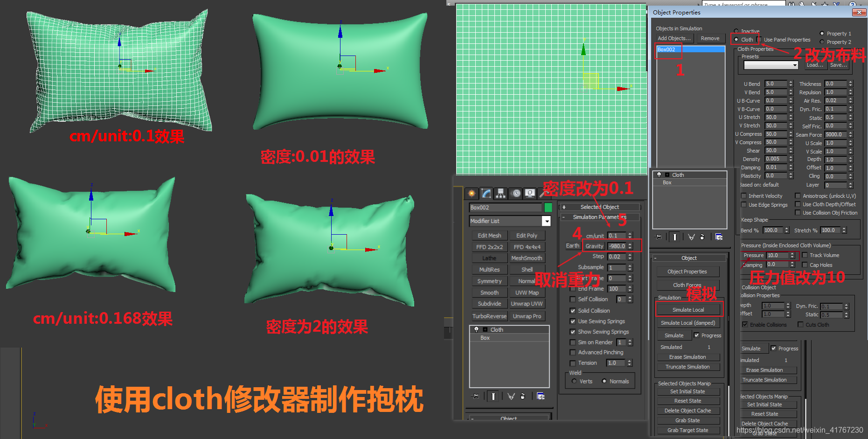Open configure modifier sets under Box002 modifier stack
Viewport: 868px width, 439px height.
[x=541, y=396]
